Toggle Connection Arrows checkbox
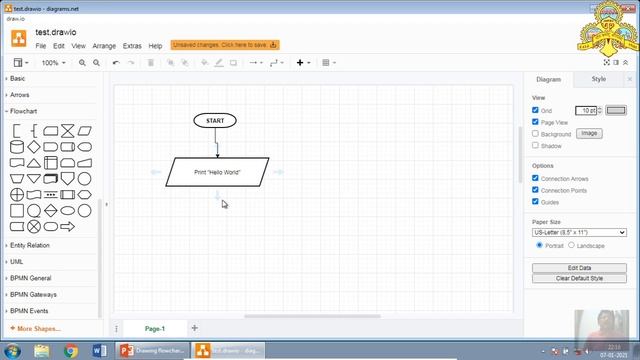 point(535,178)
